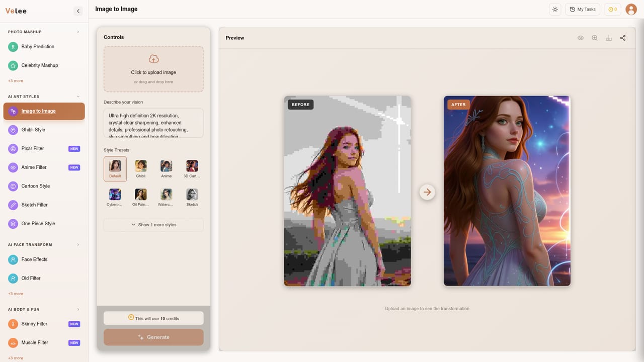Open Celebrity Mashup tool
This screenshot has width=644, height=362.
pyautogui.click(x=44, y=65)
